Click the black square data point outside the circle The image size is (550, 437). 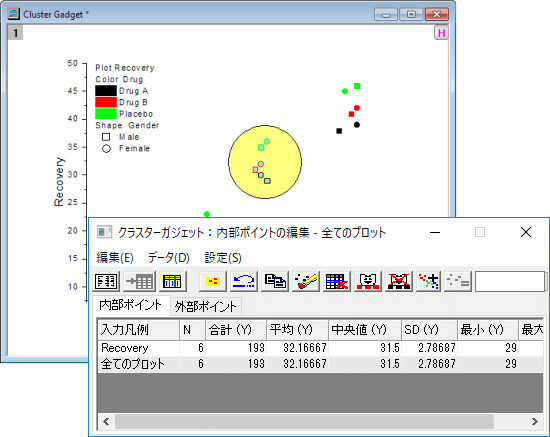coord(339,131)
